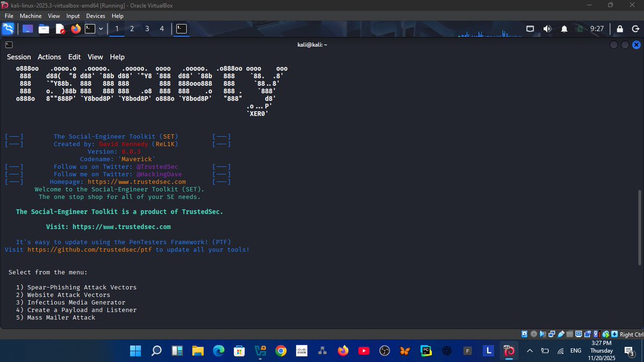
Task: Click the @HackingDave Twitter handle
Action: click(x=158, y=174)
